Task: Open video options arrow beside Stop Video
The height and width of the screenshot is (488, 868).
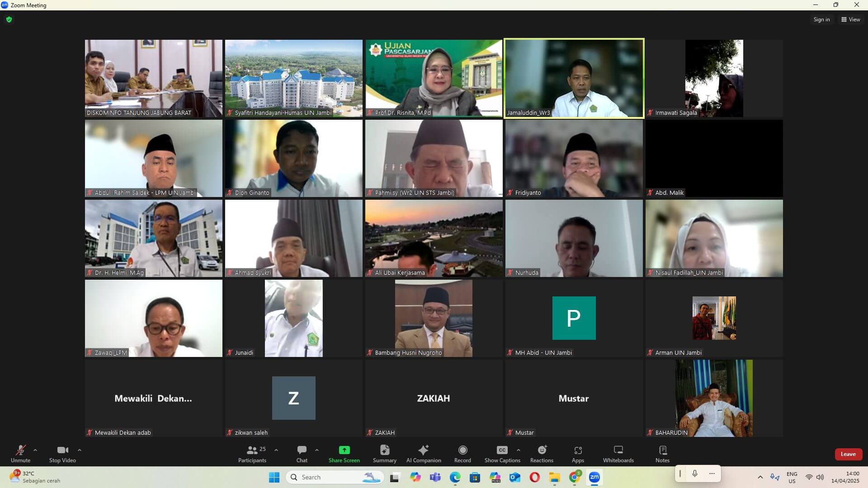Action: 80,450
